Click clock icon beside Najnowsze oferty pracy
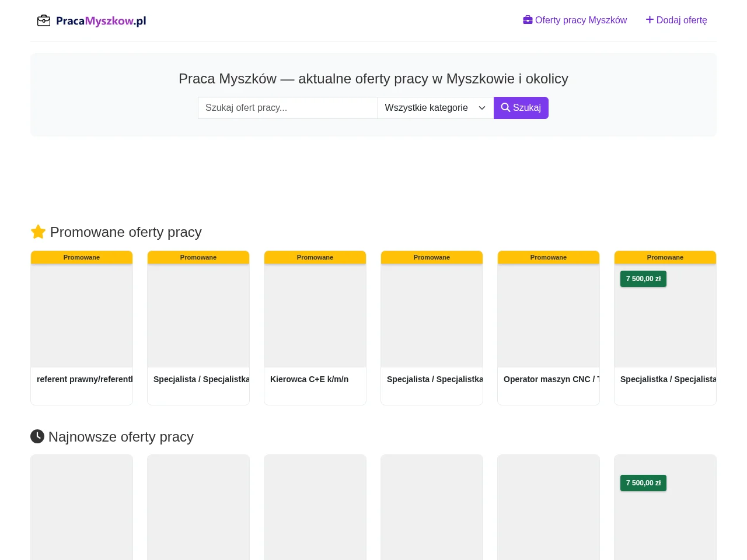Screen dimensions: 747x560 (37, 436)
